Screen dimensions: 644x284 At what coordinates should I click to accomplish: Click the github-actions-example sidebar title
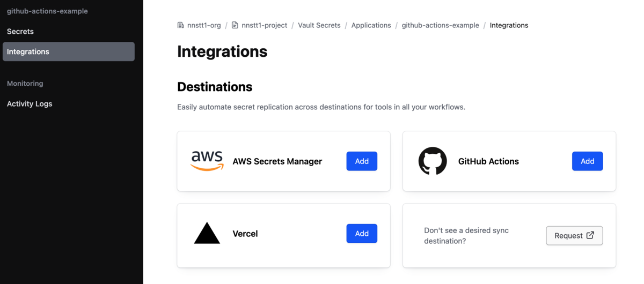(x=47, y=11)
